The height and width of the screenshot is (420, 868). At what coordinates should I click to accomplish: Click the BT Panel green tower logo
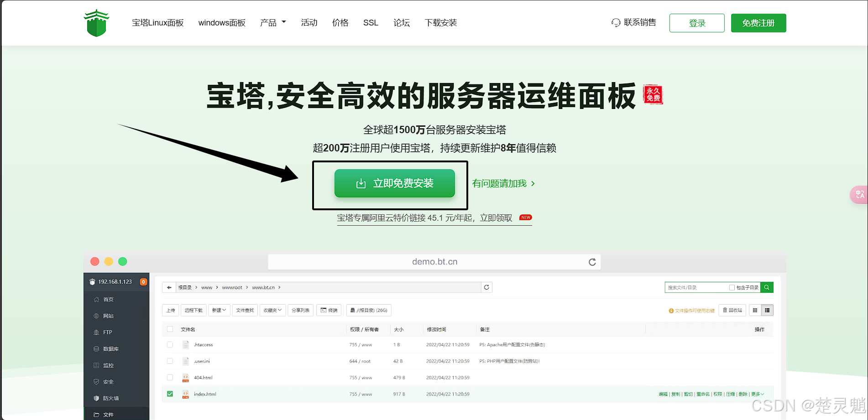pyautogui.click(x=96, y=23)
